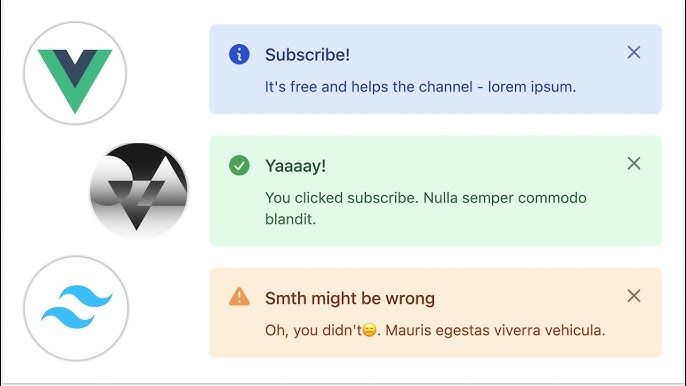The width and height of the screenshot is (686, 386).
Task: Click the Tailwind CSS wave logo
Action: 76,308
